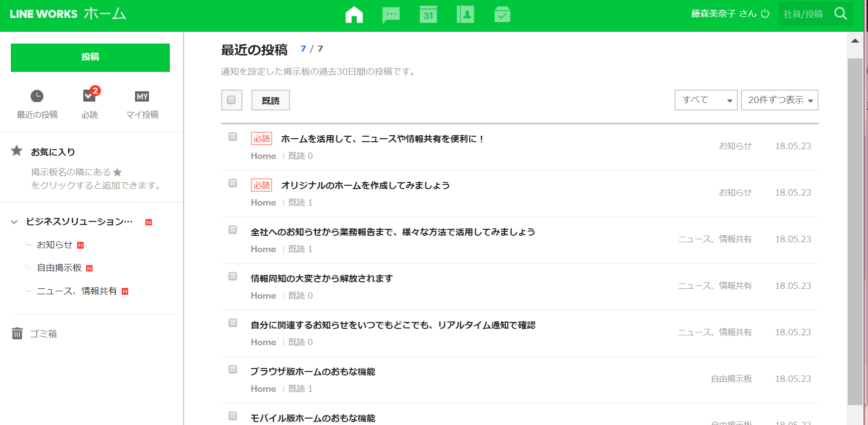Open the tasks box icon in header
This screenshot has height=425, width=868.
pos(502,15)
